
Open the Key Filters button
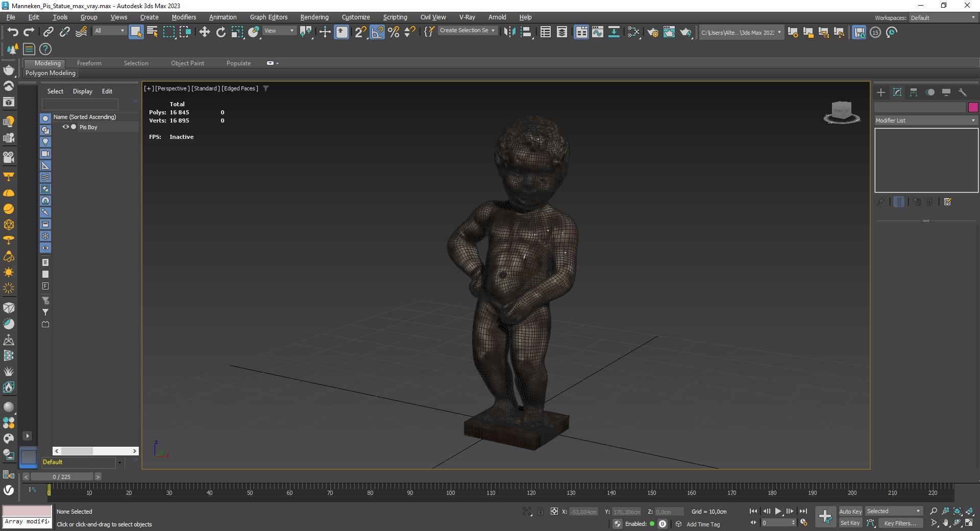900,523
